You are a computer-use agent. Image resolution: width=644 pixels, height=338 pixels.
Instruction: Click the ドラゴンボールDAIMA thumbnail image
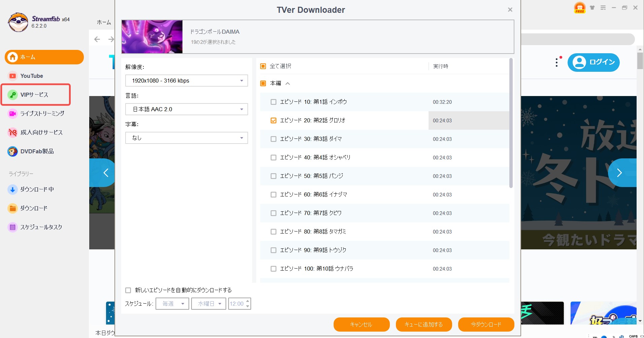pos(152,37)
